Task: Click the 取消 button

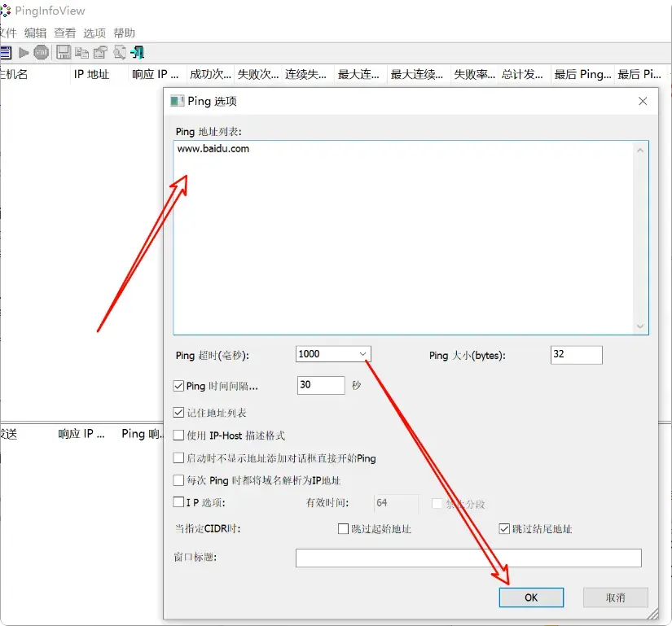Action: (x=615, y=598)
